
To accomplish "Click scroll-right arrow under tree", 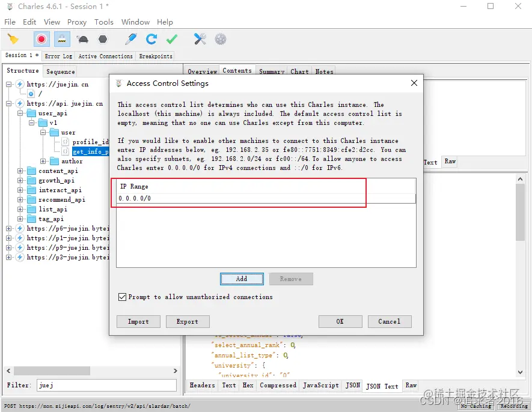I will tap(176, 371).
